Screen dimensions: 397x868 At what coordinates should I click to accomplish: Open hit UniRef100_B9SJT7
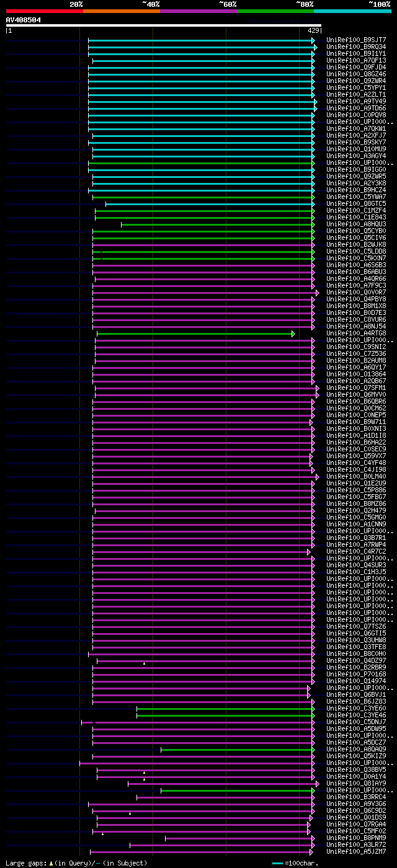(356, 40)
